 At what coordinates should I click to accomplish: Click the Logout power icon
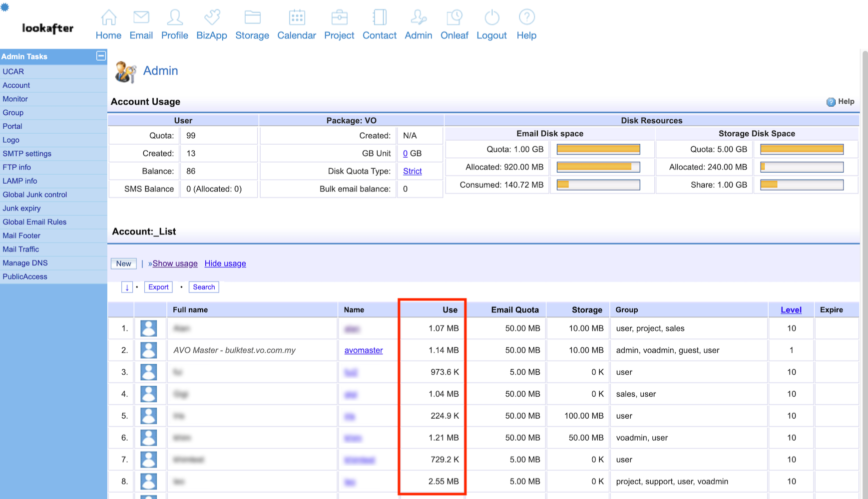491,18
